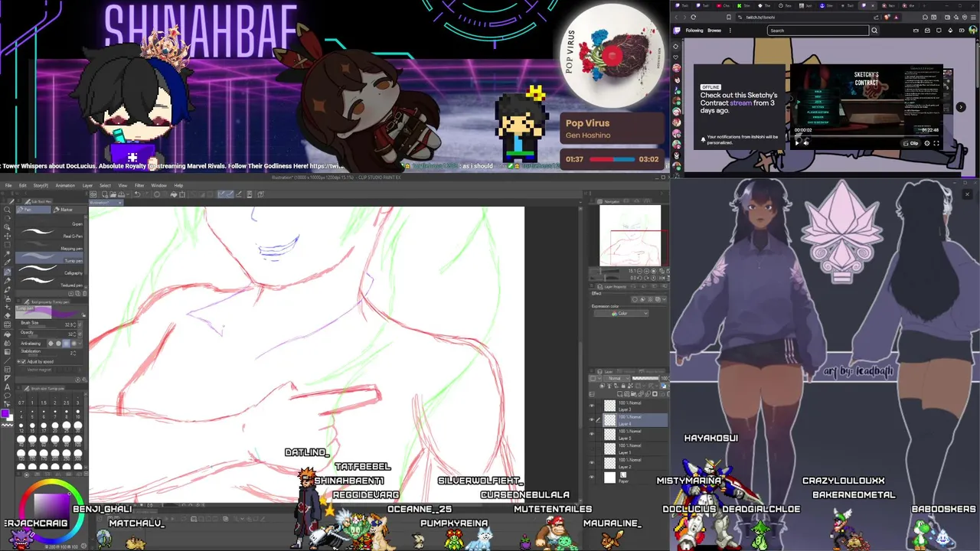The image size is (980, 551).
Task: Expand the Adjust by speed options
Action: [x=18, y=362]
